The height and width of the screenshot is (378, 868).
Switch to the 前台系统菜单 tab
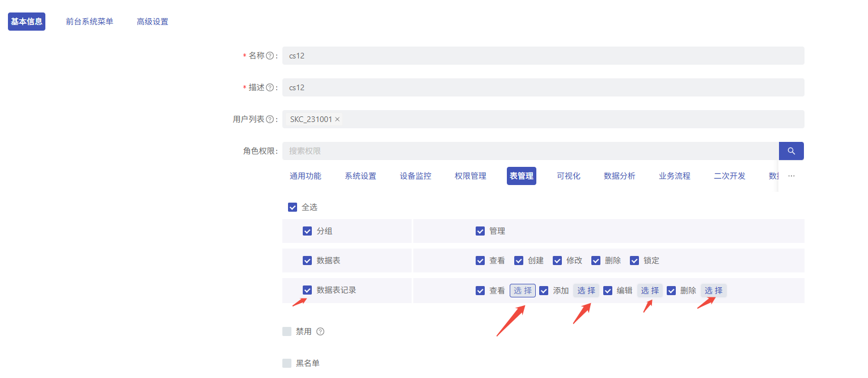click(90, 21)
